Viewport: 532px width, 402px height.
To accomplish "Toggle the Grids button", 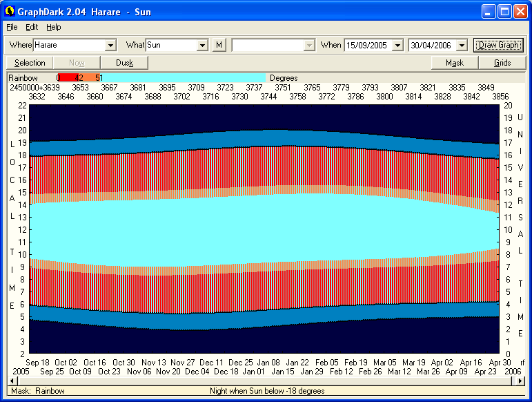I will pyautogui.click(x=502, y=63).
